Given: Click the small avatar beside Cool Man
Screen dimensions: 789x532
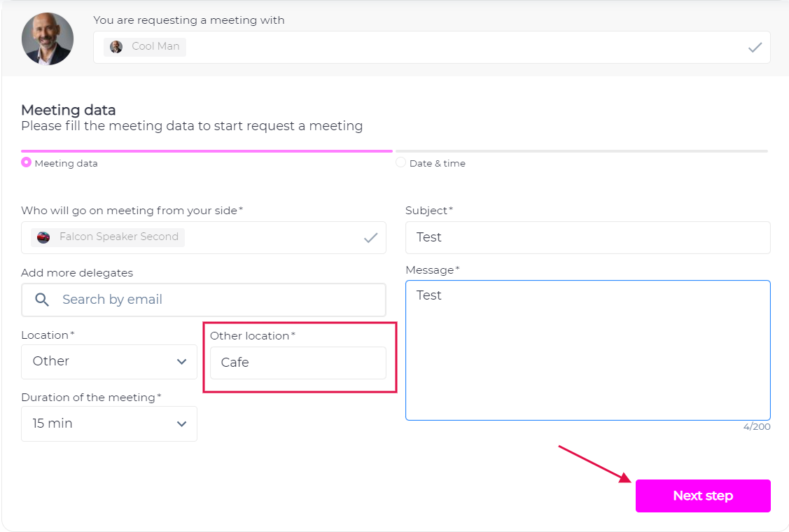Looking at the screenshot, I should click(x=116, y=47).
